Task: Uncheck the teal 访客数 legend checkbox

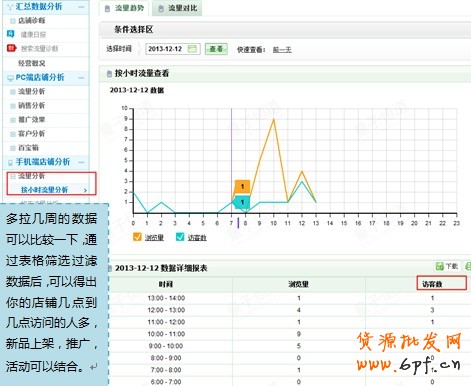Action: 180,237
